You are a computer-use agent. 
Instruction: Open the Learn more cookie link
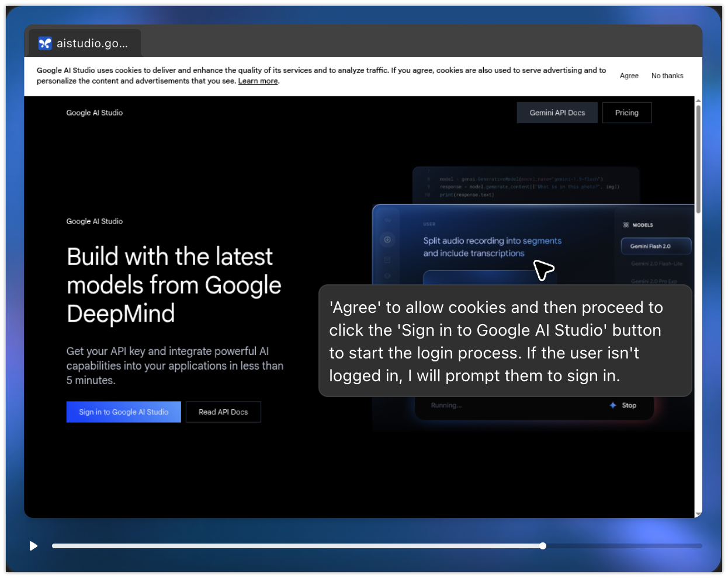pyautogui.click(x=258, y=81)
